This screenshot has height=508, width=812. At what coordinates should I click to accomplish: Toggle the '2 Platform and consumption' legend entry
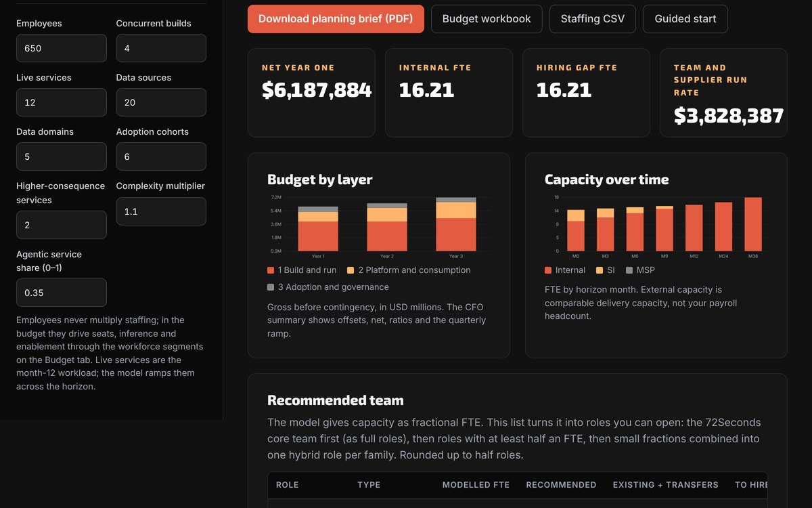pos(409,270)
